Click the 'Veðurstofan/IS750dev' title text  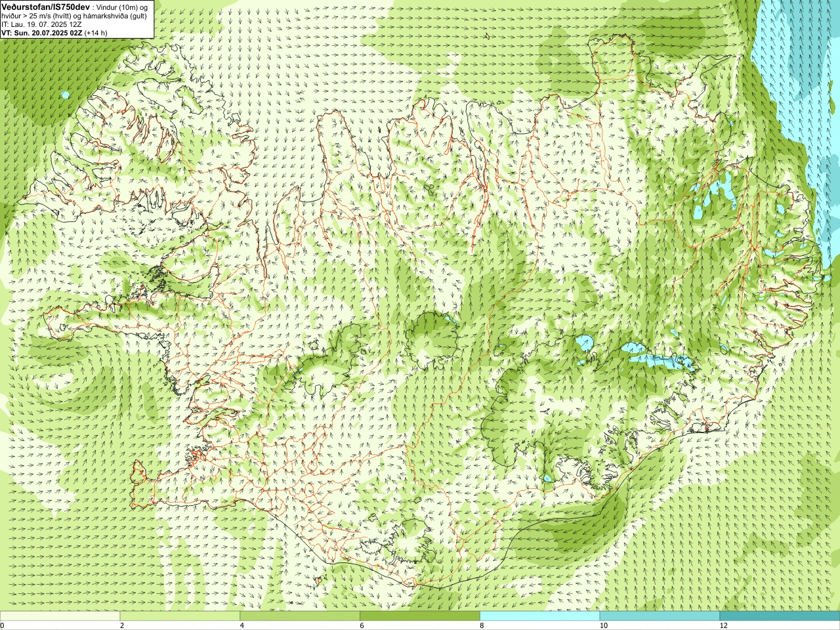45,6
